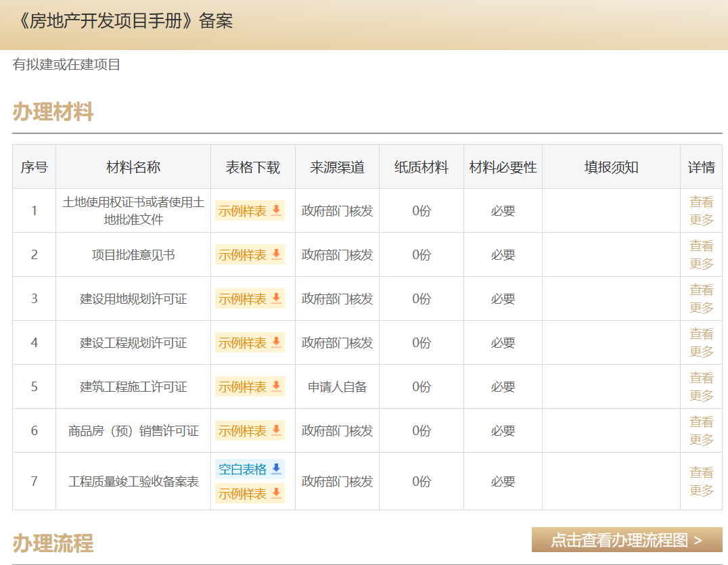Image resolution: width=728 pixels, height=565 pixels.
Task: Download 示例样表 for 建筑工程施工许可证
Action: [x=250, y=387]
